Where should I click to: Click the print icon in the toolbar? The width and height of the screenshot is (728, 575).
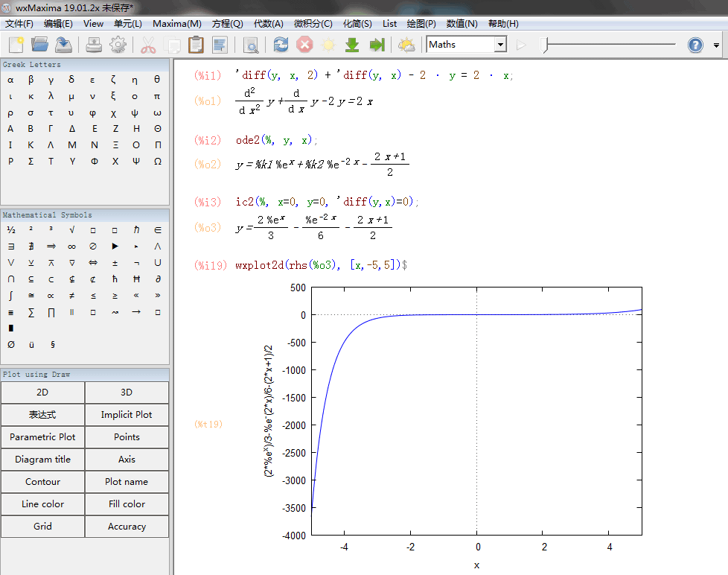[x=94, y=45]
